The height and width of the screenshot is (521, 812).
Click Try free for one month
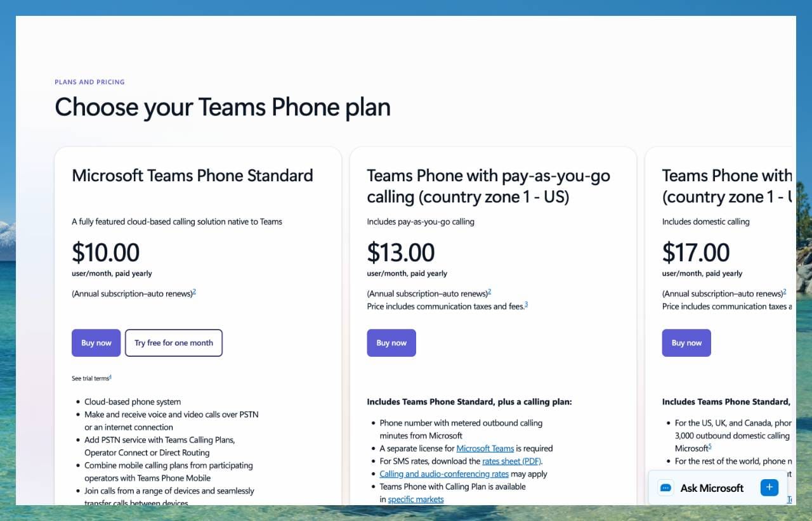[174, 343]
